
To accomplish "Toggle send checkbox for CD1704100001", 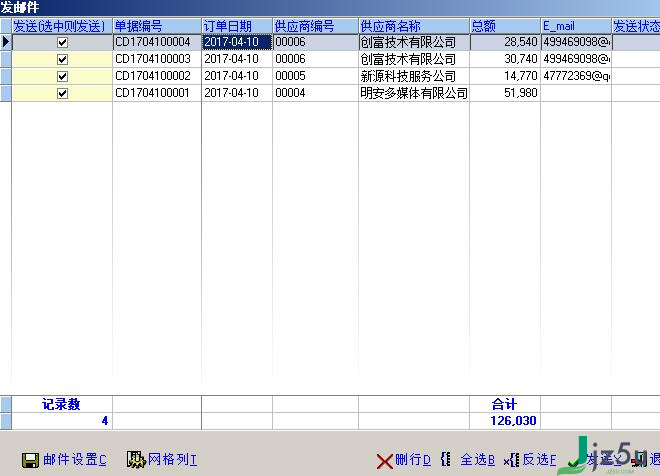I will pos(62,93).
